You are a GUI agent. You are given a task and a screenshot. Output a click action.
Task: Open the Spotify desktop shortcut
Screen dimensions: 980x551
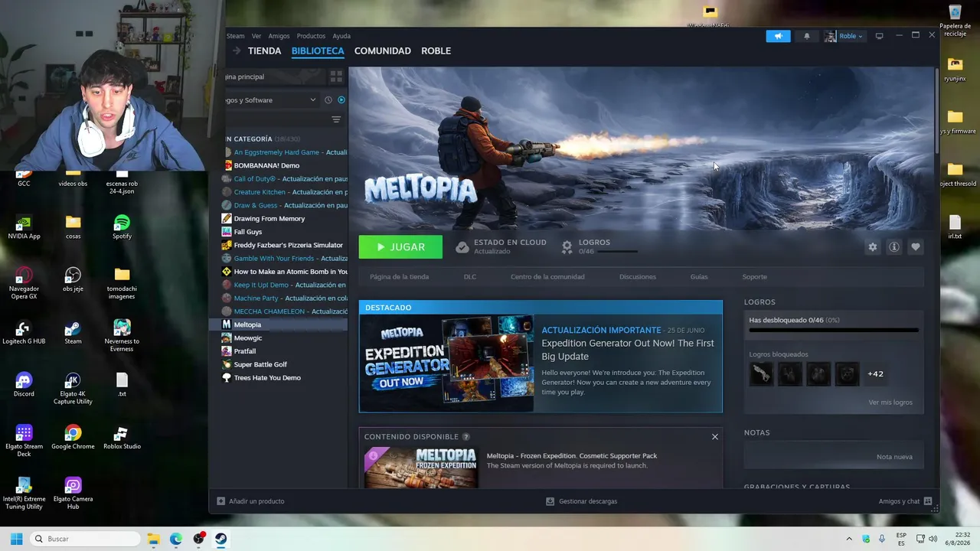pos(122,227)
